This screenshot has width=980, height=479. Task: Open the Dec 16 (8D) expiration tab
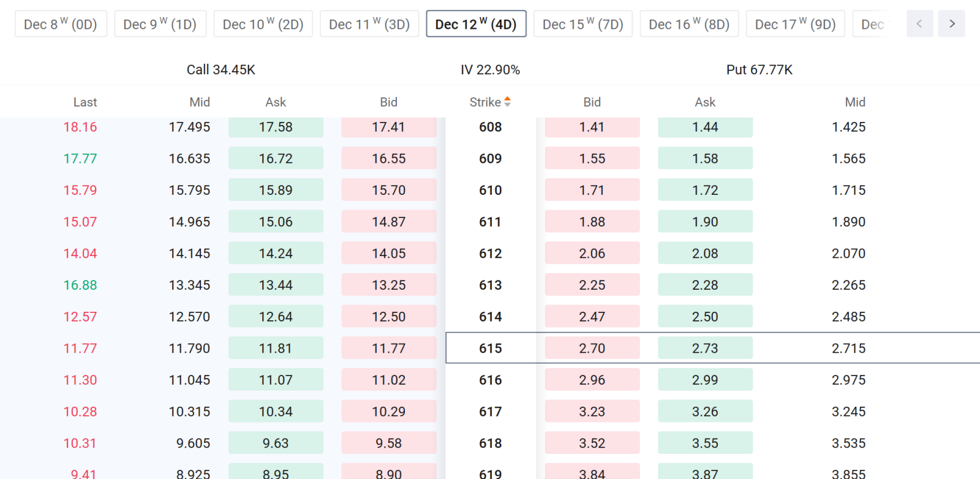(x=689, y=24)
